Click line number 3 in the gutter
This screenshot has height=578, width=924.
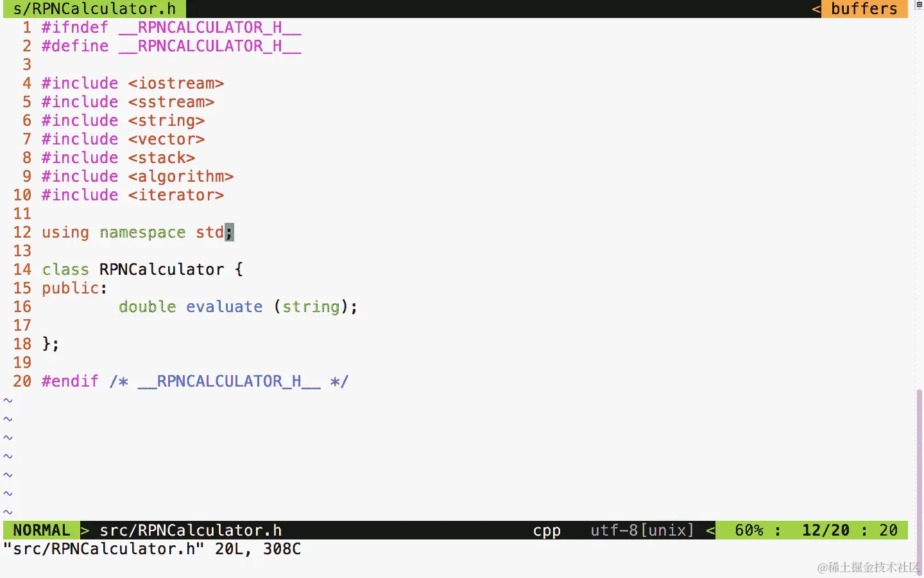tap(27, 65)
